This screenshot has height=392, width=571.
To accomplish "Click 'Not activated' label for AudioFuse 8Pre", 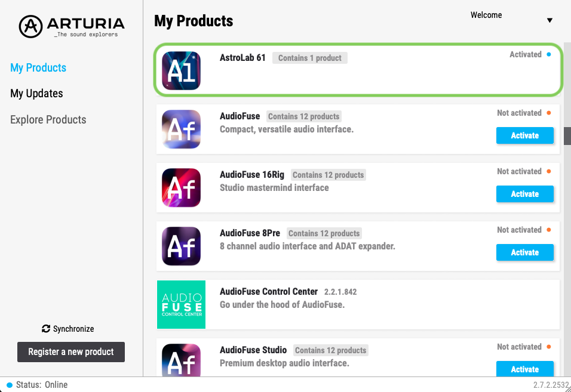I will click(x=519, y=230).
